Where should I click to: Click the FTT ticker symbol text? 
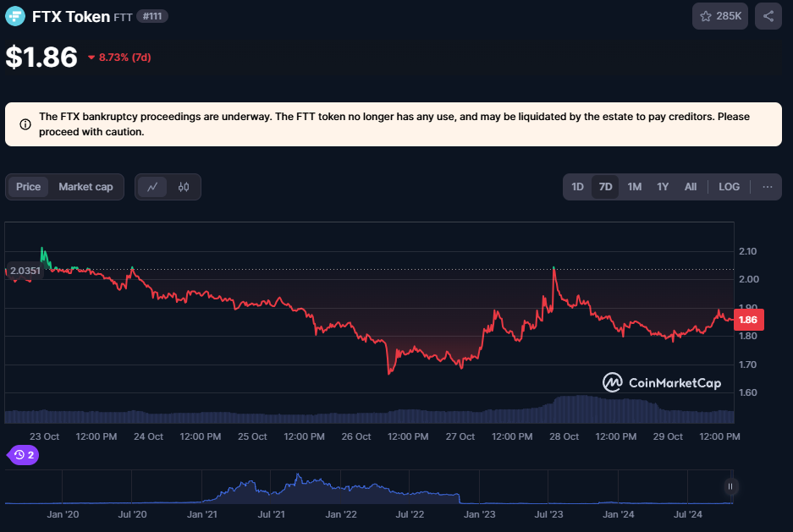click(x=123, y=17)
